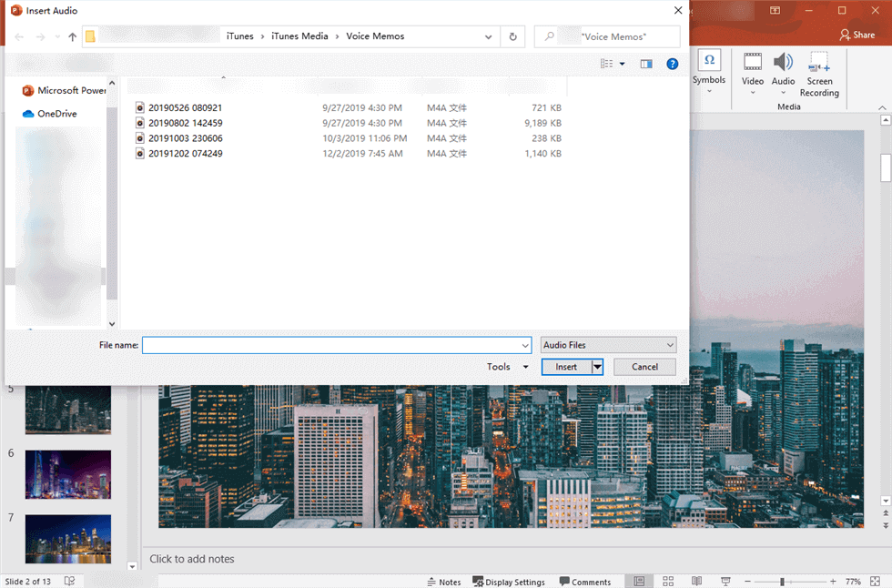Go to next slide via scrollbar button
Screen dimensions: 892x588
point(885,525)
